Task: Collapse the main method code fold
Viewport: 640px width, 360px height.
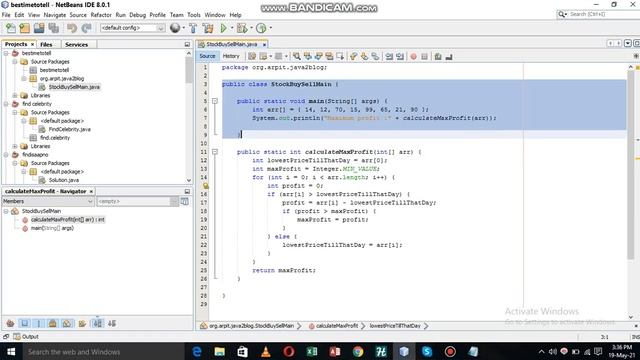Action: pyautogui.click(x=215, y=101)
